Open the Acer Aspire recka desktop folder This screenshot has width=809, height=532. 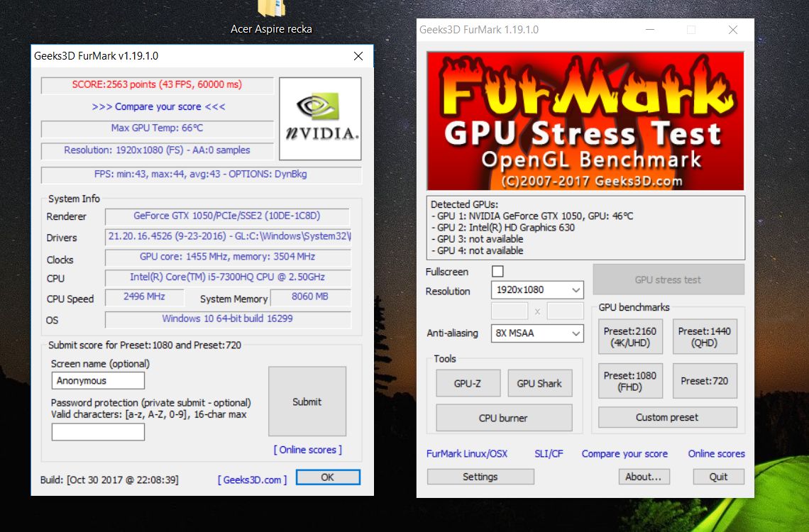(x=271, y=18)
